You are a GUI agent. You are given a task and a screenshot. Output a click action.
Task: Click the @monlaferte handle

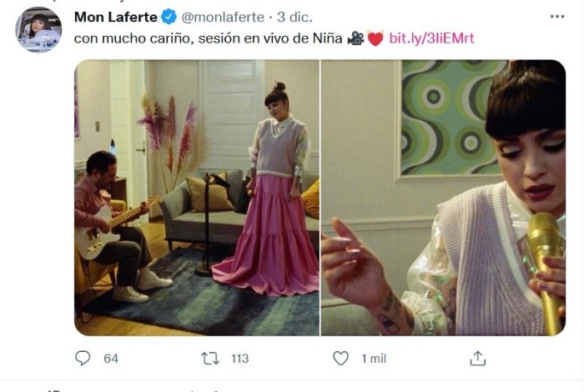[221, 17]
